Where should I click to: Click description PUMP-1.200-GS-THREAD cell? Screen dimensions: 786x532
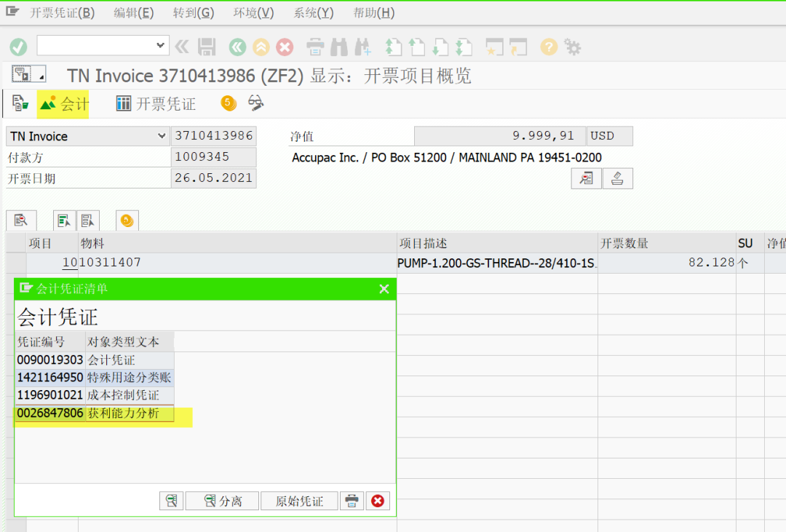(x=497, y=263)
